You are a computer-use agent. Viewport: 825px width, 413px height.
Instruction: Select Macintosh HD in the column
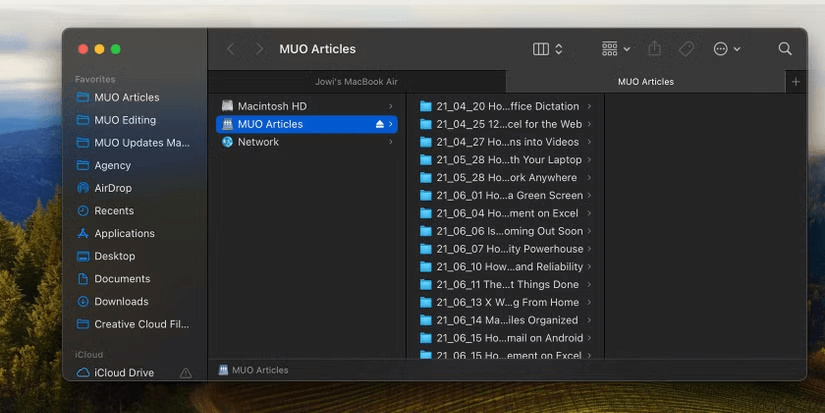tap(307, 106)
